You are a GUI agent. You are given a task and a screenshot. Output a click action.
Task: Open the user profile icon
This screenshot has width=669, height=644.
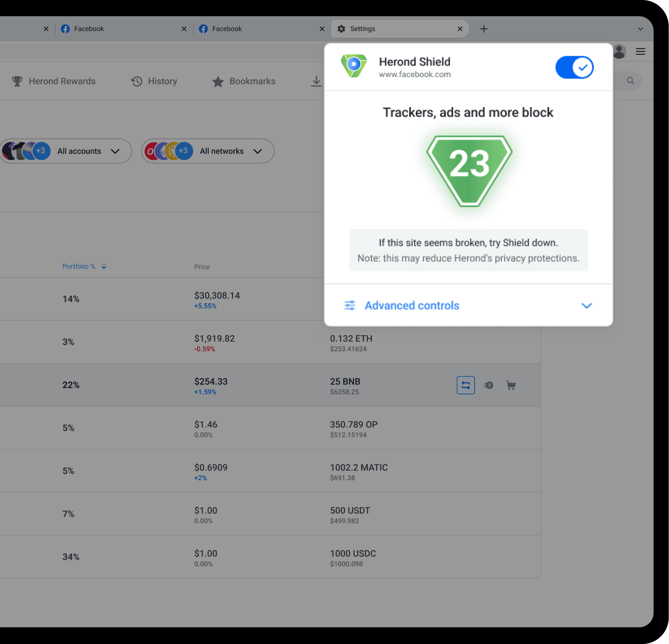coord(619,51)
